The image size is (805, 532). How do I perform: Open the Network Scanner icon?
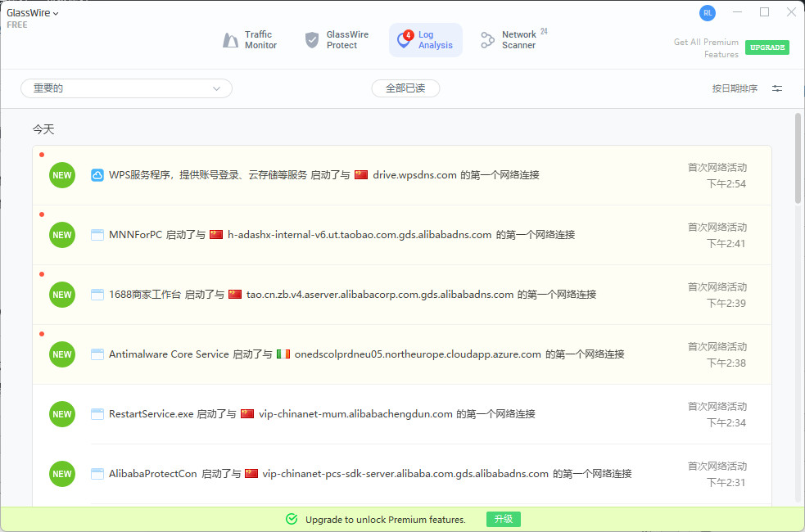click(487, 40)
